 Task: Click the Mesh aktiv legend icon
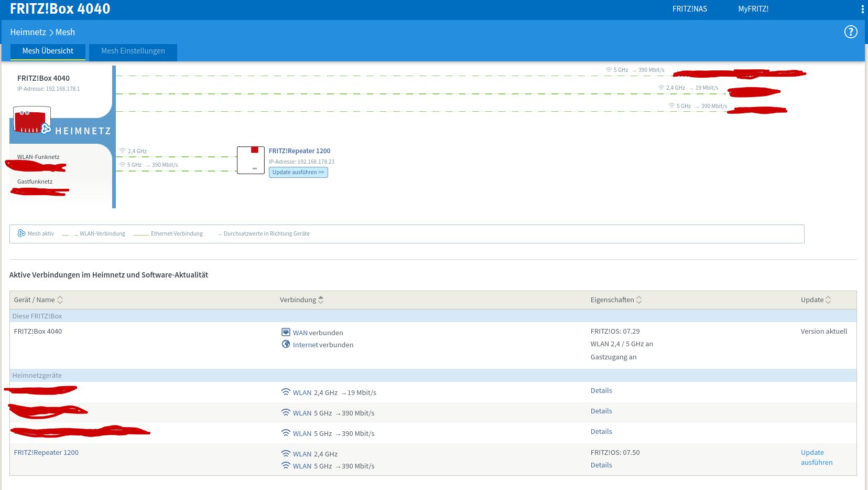tap(21, 233)
